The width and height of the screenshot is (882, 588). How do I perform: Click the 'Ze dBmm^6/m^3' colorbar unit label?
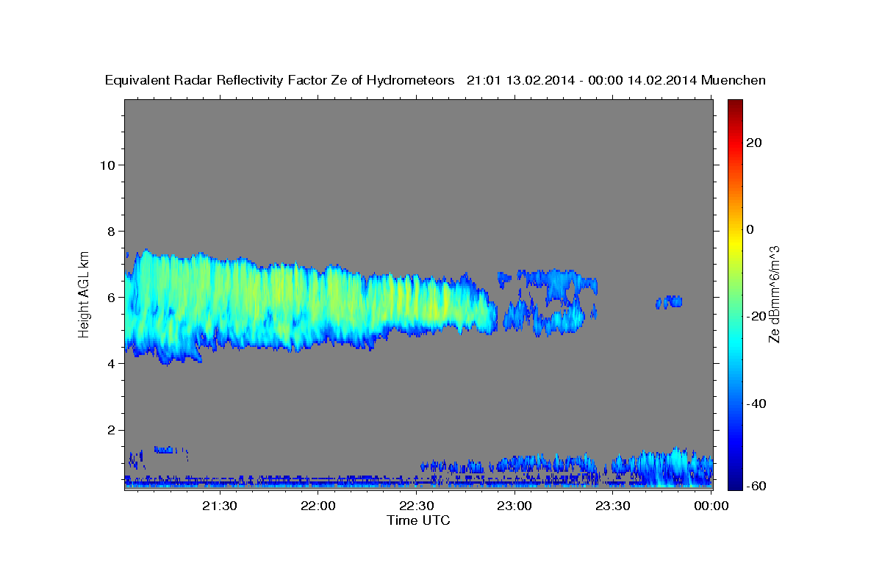click(x=775, y=294)
